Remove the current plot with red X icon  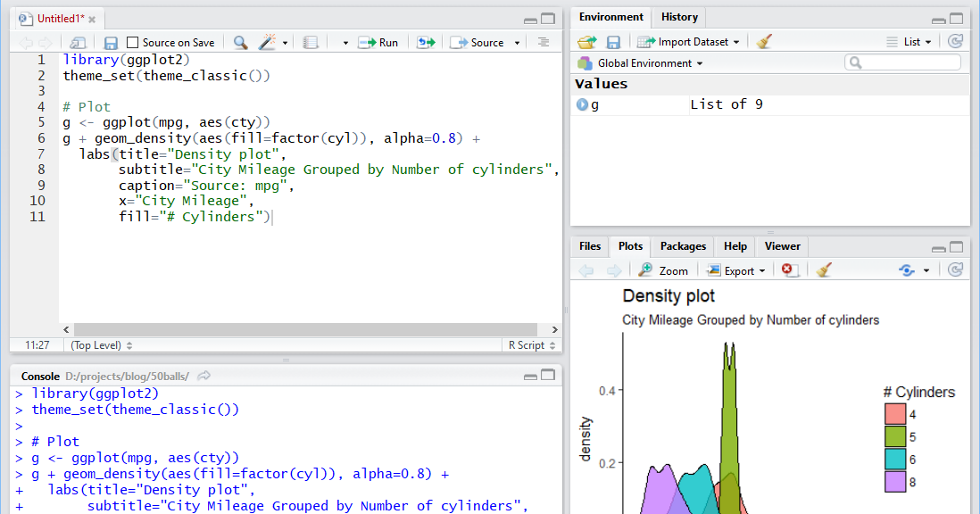click(x=789, y=269)
